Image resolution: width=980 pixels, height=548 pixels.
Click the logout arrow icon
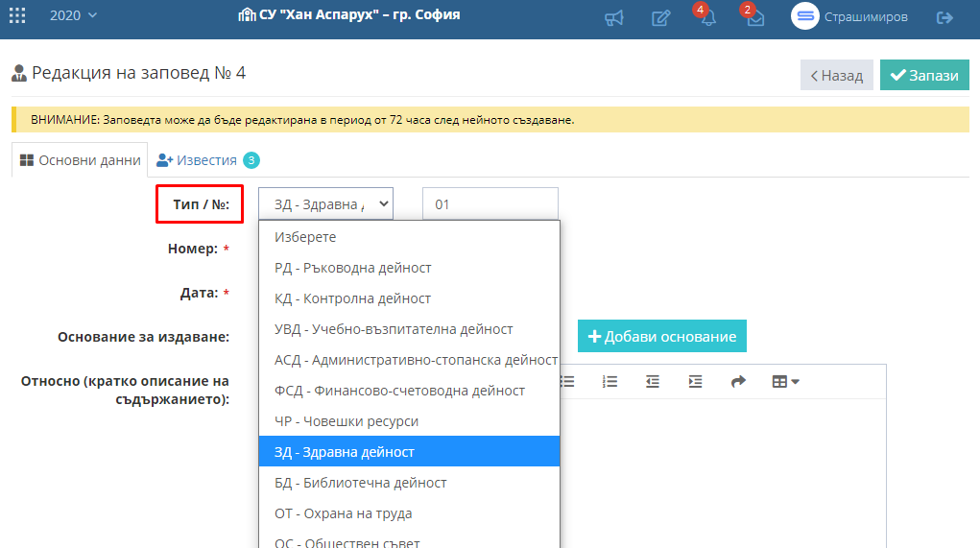(944, 17)
